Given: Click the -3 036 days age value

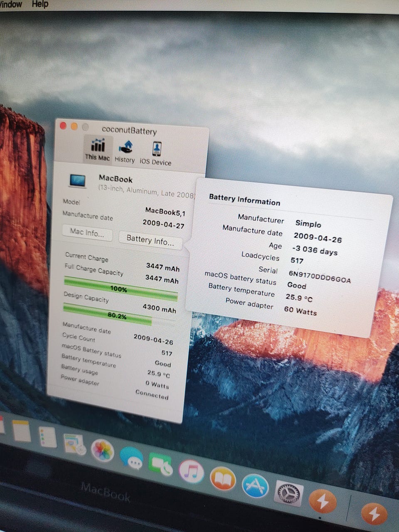Looking at the screenshot, I should tap(315, 250).
